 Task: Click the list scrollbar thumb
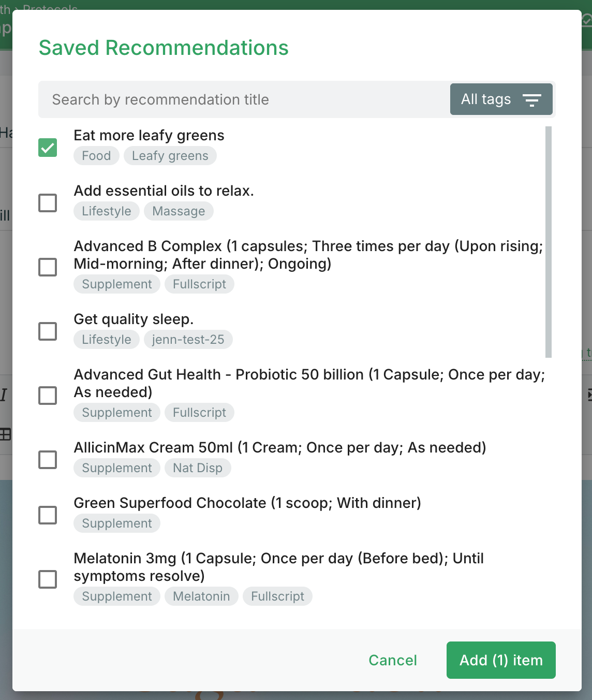[548, 242]
